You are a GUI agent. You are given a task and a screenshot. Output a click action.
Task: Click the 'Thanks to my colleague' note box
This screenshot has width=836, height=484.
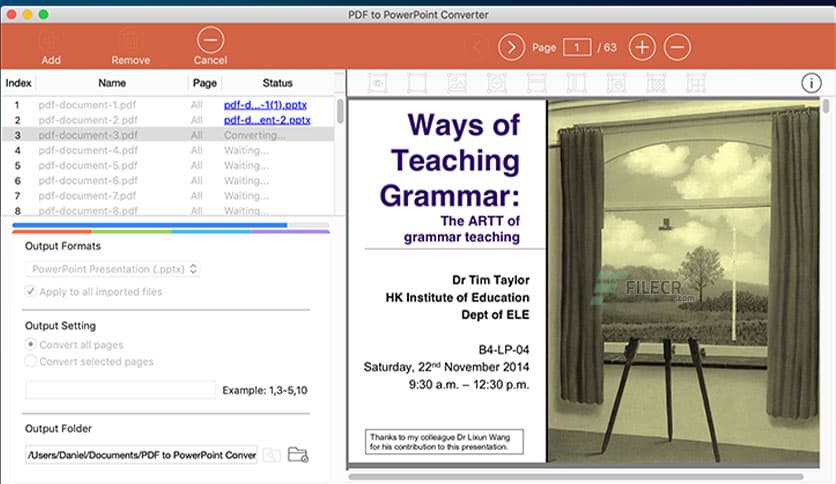(x=444, y=442)
